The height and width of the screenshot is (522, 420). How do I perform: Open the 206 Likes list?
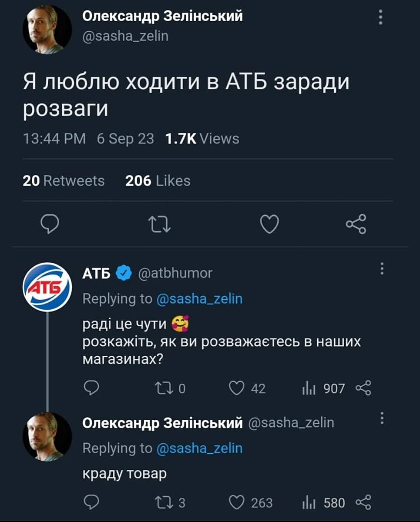[158, 181]
